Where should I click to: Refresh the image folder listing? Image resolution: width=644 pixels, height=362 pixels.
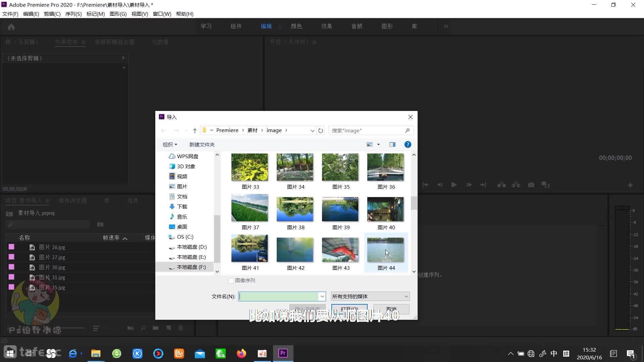pyautogui.click(x=321, y=130)
